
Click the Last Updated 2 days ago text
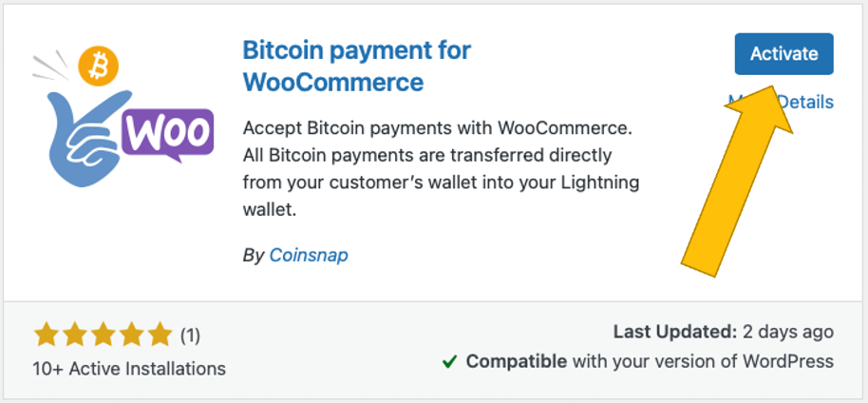coord(723,332)
